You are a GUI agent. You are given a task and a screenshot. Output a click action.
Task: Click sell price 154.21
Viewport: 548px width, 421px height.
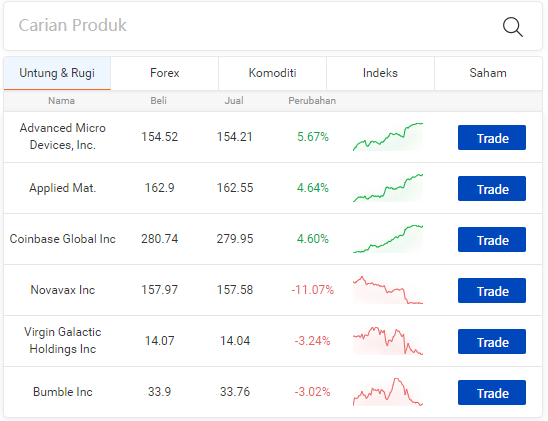[x=235, y=137]
